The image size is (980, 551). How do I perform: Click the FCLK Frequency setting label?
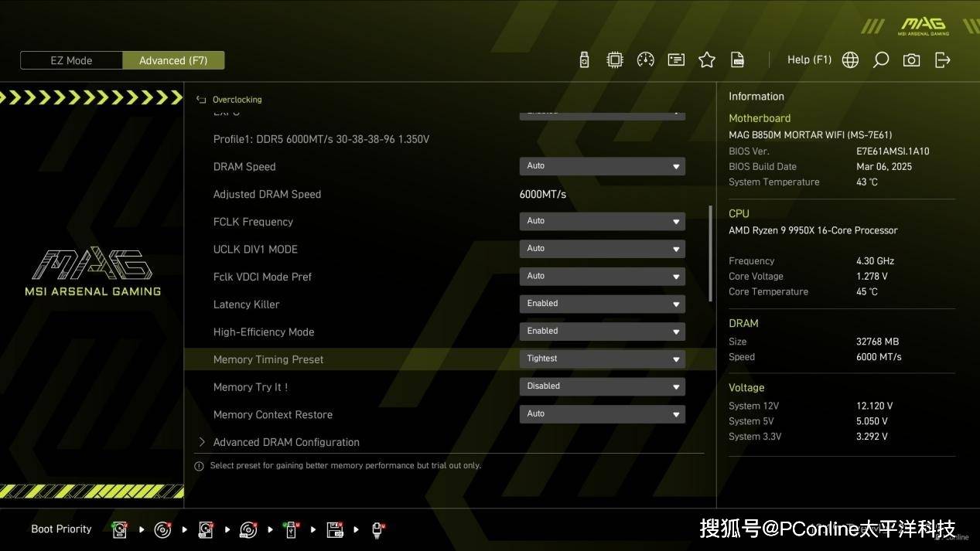tap(254, 222)
